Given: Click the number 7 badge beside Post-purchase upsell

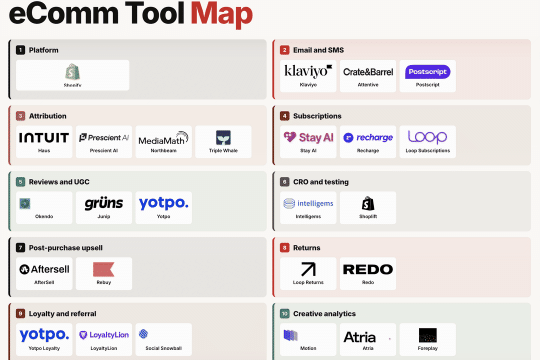Looking at the screenshot, I should tap(20, 248).
